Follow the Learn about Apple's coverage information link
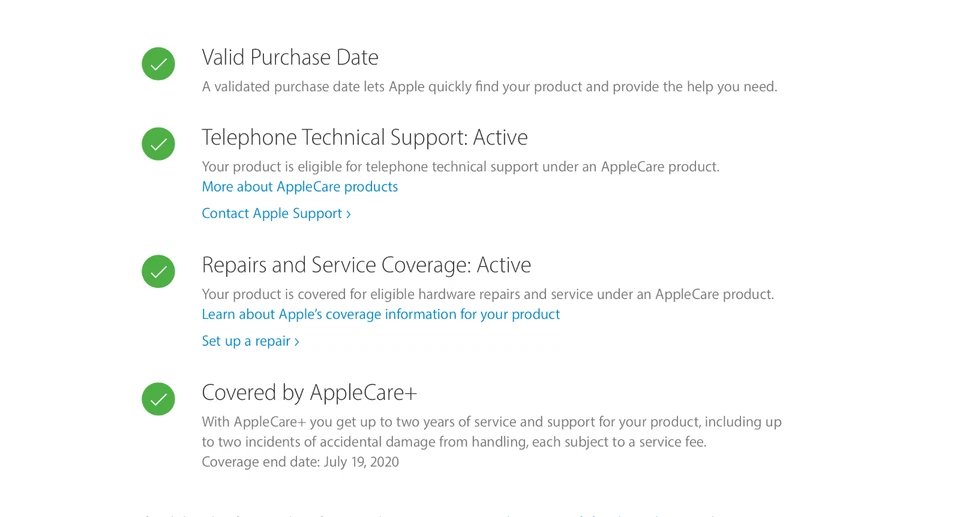This screenshot has height=517, width=960. pos(380,314)
